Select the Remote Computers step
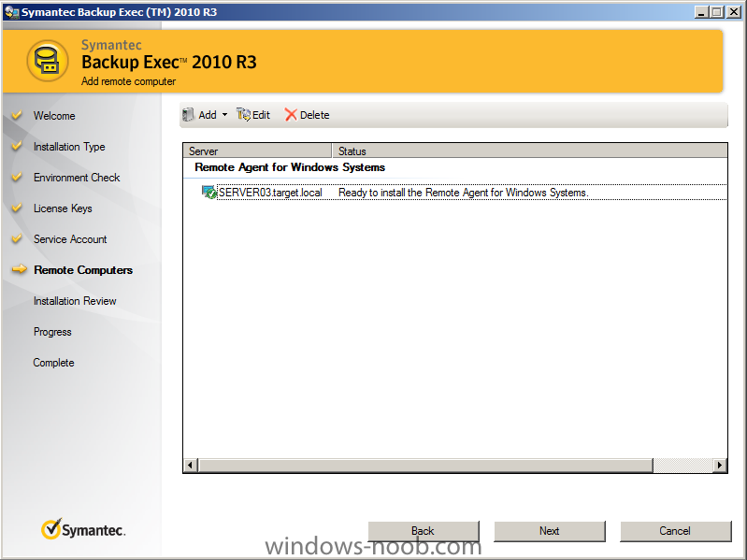 coord(83,270)
